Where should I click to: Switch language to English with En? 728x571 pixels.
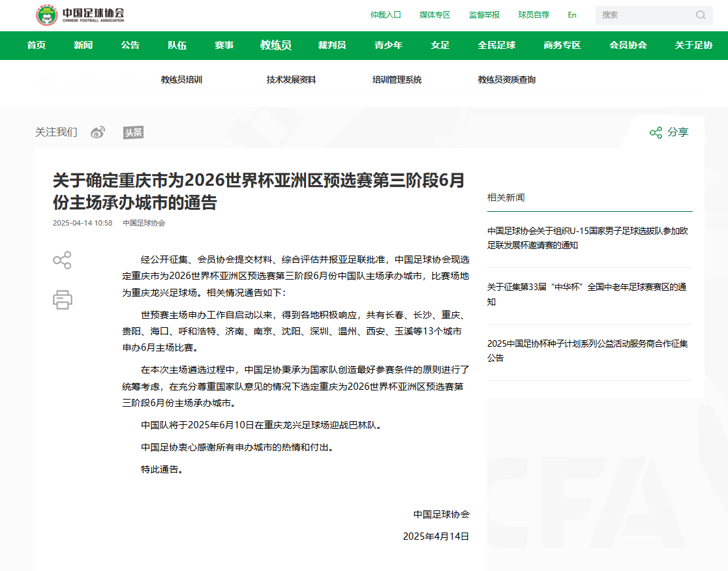tap(572, 14)
